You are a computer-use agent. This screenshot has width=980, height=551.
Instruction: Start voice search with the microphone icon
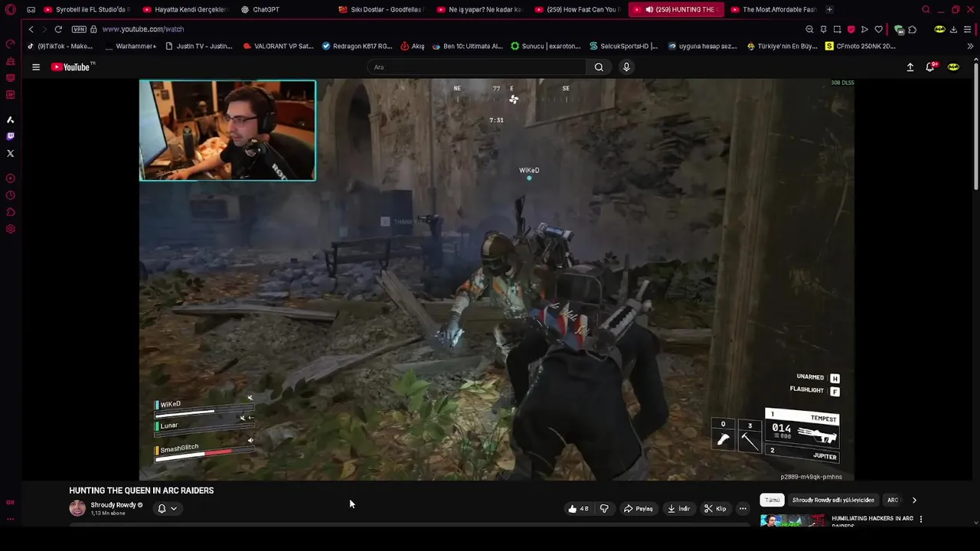[626, 67]
